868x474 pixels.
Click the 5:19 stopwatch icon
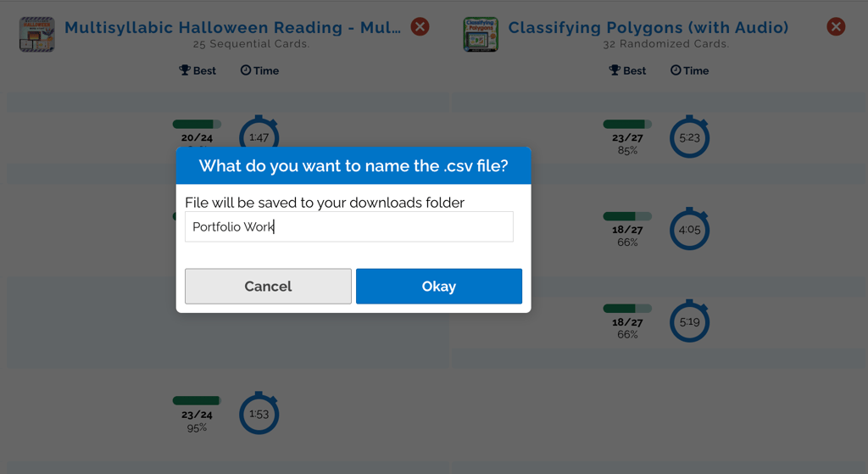(689, 321)
